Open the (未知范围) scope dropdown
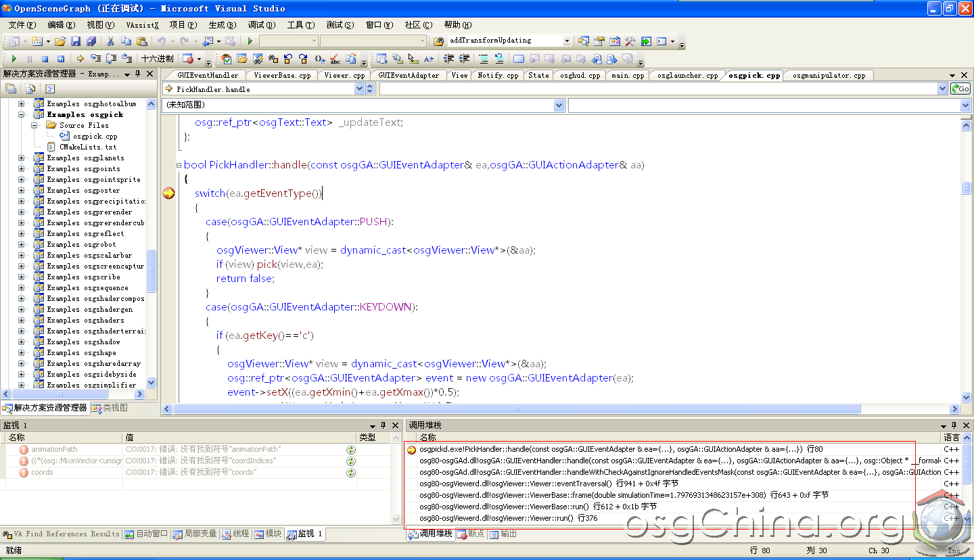 (x=559, y=105)
